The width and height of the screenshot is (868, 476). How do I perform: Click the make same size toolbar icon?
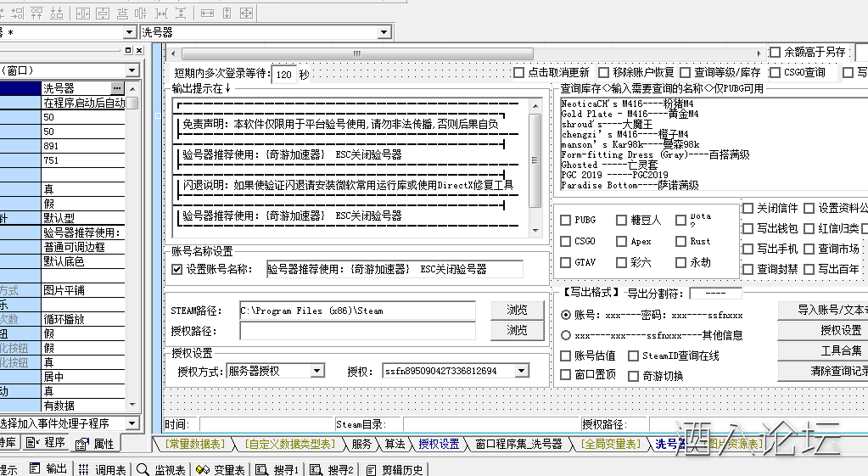click(246, 13)
